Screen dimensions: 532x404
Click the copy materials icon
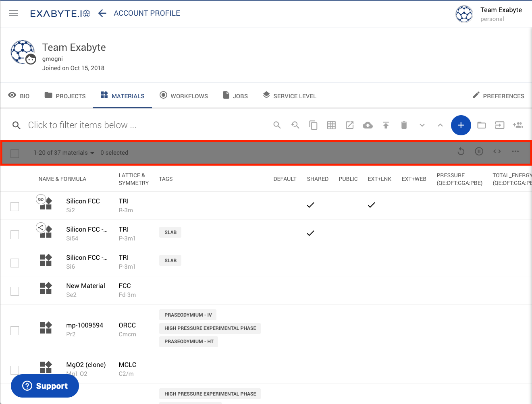pyautogui.click(x=313, y=125)
